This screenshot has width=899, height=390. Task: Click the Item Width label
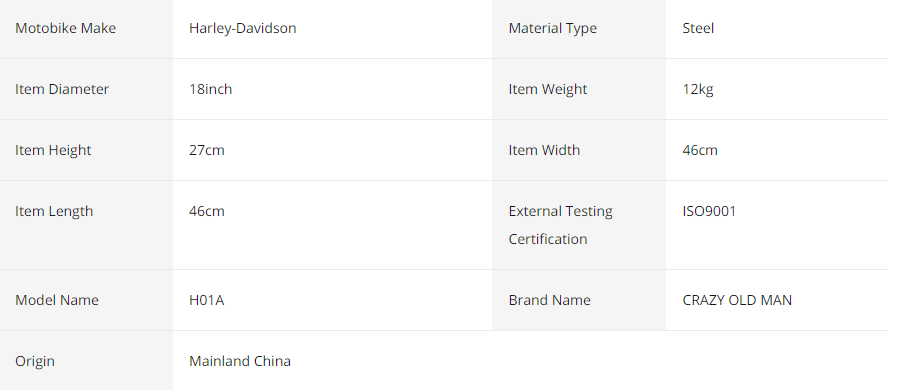pyautogui.click(x=544, y=150)
